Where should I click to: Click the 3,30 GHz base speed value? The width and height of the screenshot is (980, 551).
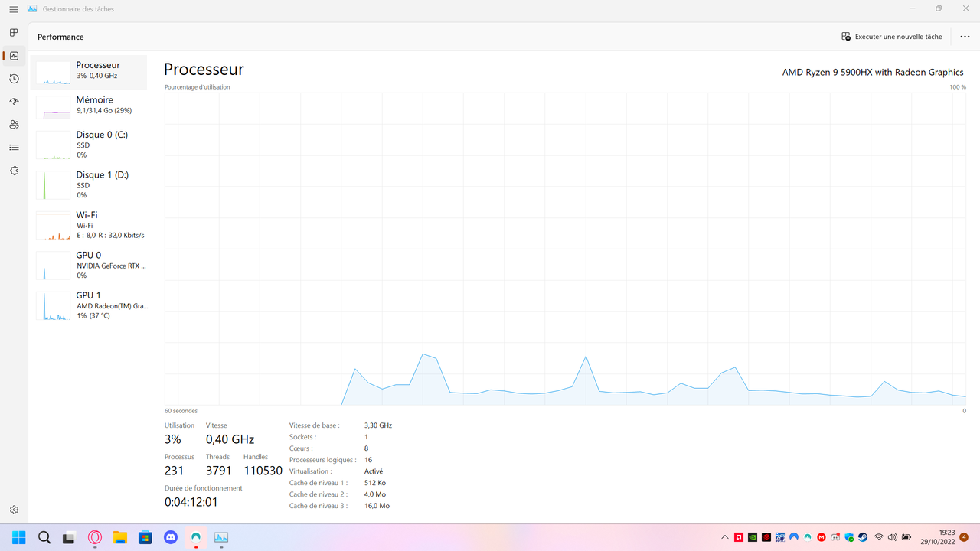378,425
